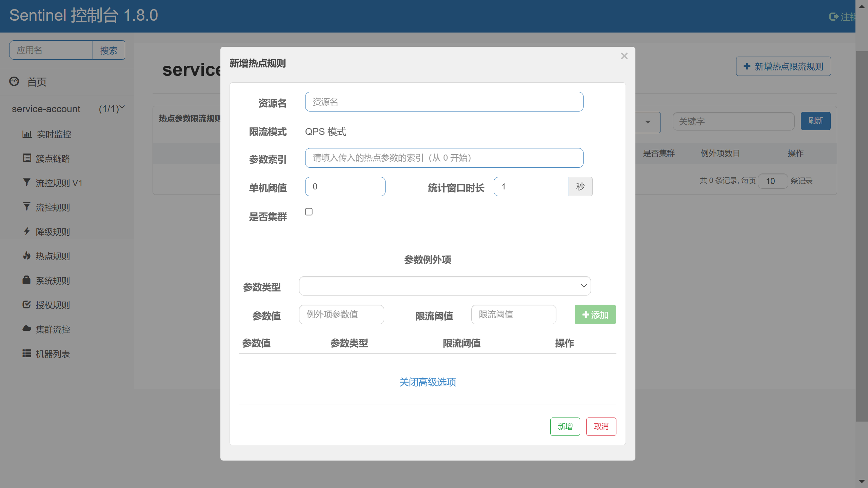The image size is (868, 488).
Task: Open the 参数类型 dropdown
Action: pos(445,286)
